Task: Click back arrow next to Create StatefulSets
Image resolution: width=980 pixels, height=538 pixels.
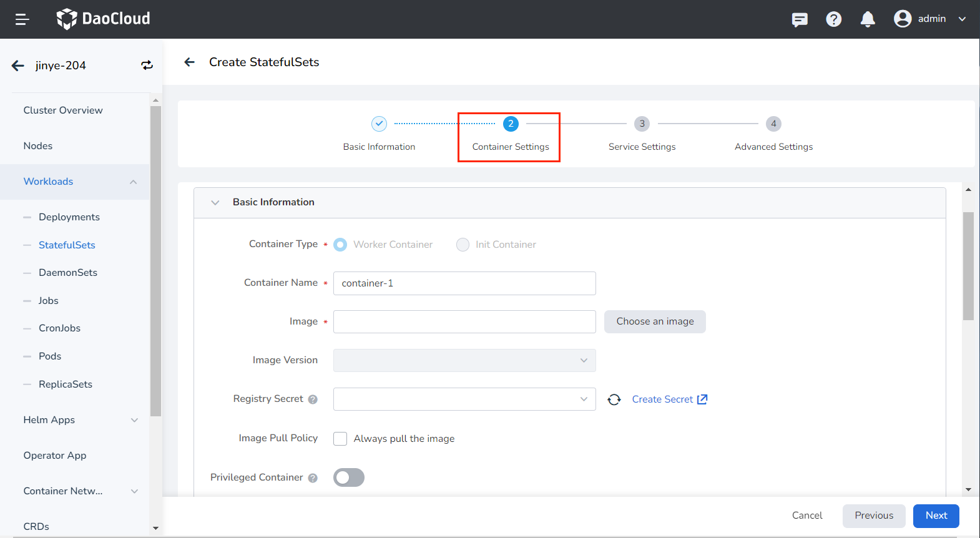Action: (x=190, y=62)
